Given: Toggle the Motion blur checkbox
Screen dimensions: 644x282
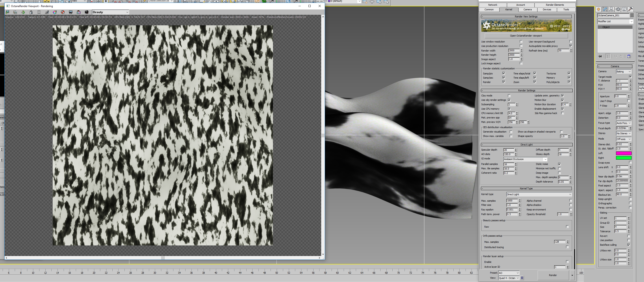Looking at the screenshot, I should [x=562, y=100].
